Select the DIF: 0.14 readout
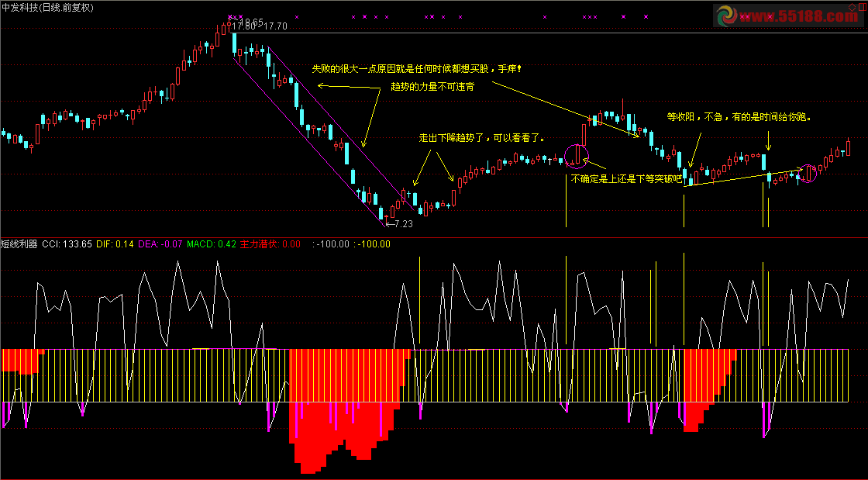 115,244
